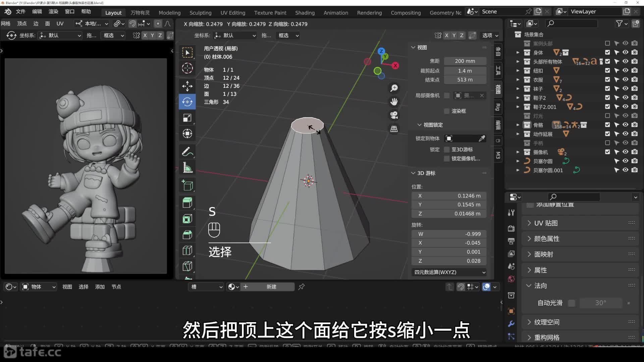This screenshot has width=644, height=362.
Task: Click the 顶点 menu in mesh header
Action: pos(22,23)
